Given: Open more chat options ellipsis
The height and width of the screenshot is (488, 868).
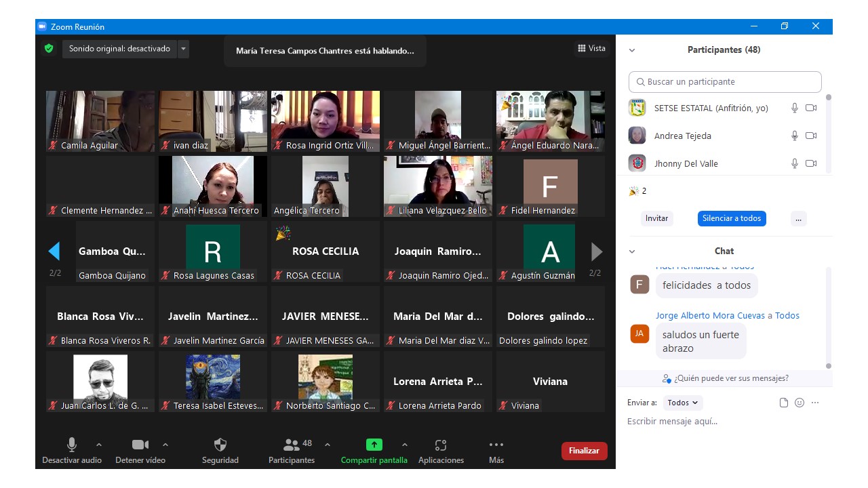Looking at the screenshot, I should click(x=815, y=403).
